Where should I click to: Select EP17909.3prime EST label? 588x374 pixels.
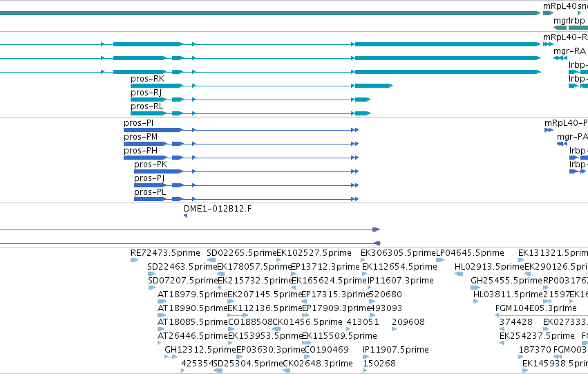click(335, 309)
